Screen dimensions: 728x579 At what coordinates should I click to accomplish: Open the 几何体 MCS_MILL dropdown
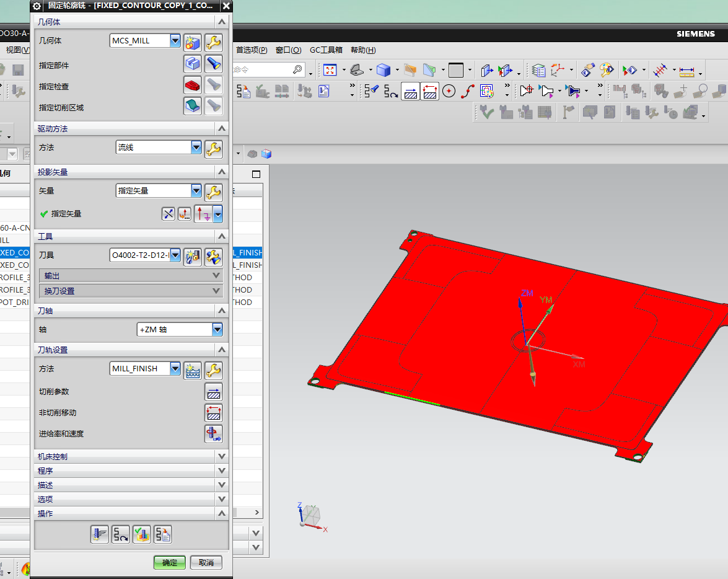175,41
